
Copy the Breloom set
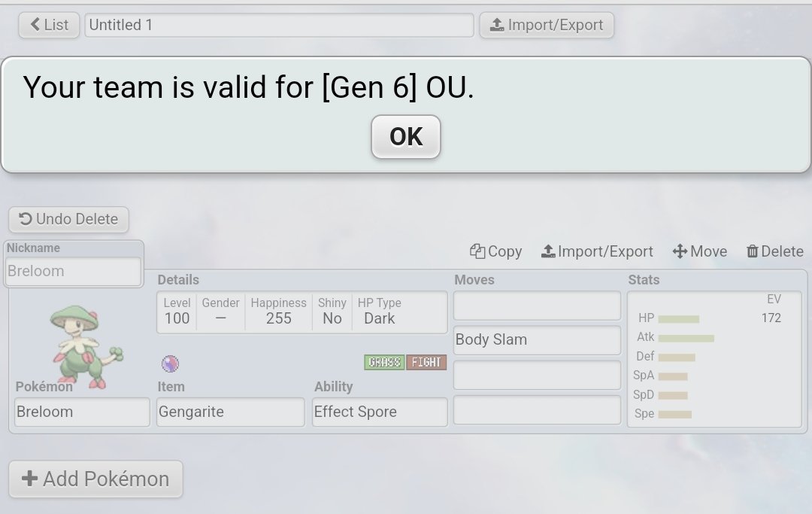(495, 251)
